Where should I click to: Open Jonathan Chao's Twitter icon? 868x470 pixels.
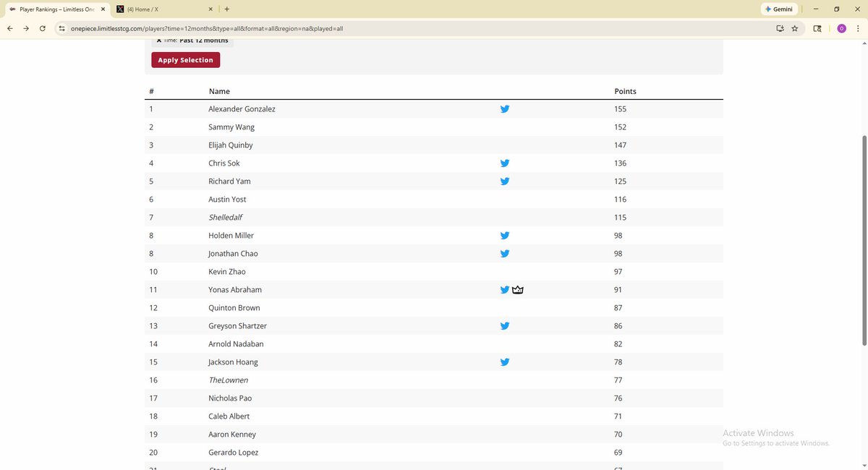pyautogui.click(x=505, y=254)
